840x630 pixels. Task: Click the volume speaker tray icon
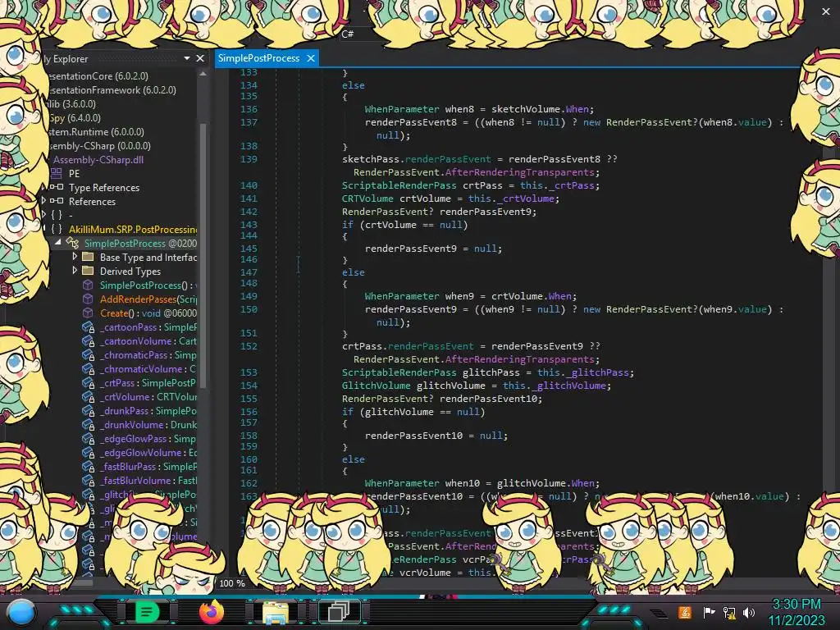pos(749,612)
